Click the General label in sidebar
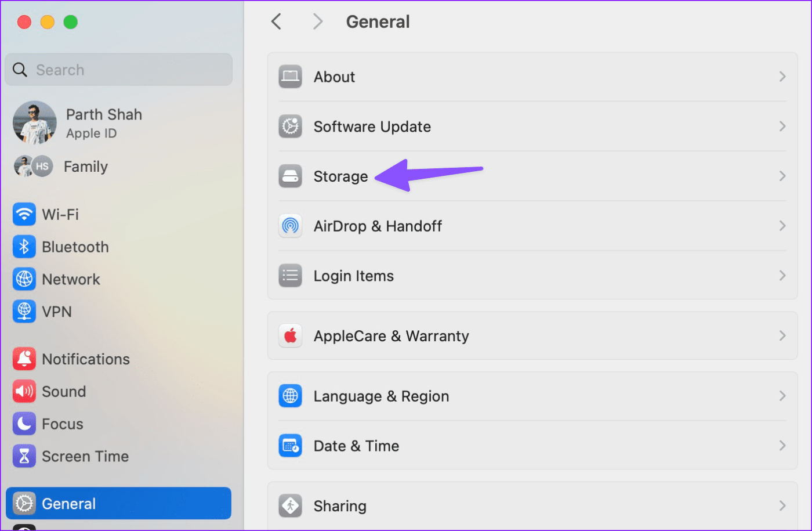This screenshot has width=812, height=531. [69, 504]
